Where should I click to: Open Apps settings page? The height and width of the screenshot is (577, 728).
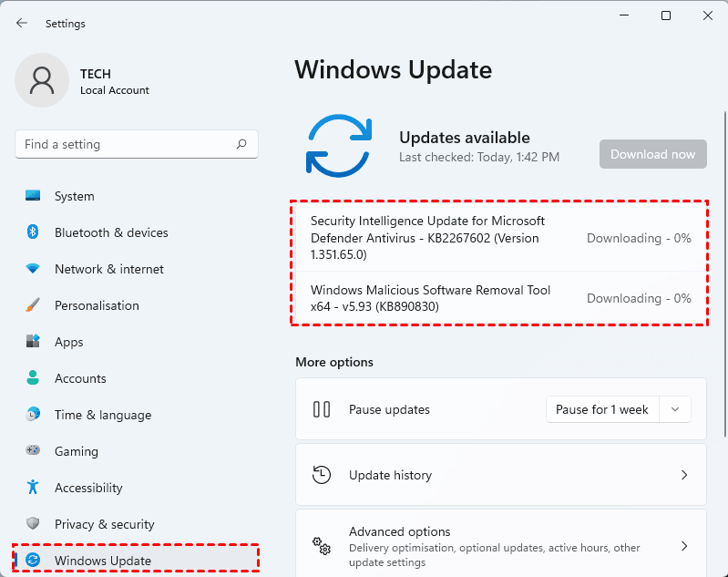click(136, 342)
